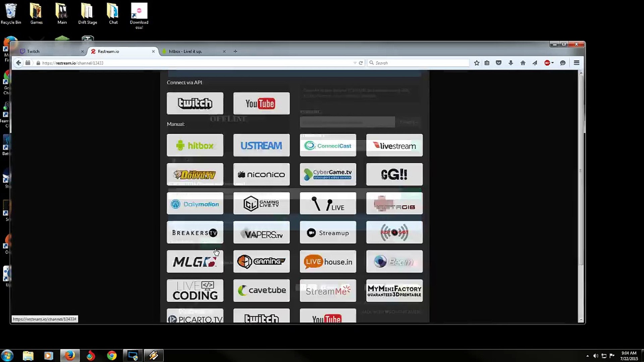The height and width of the screenshot is (362, 644).
Task: Open the Chat desktop folder
Action: 113,14
